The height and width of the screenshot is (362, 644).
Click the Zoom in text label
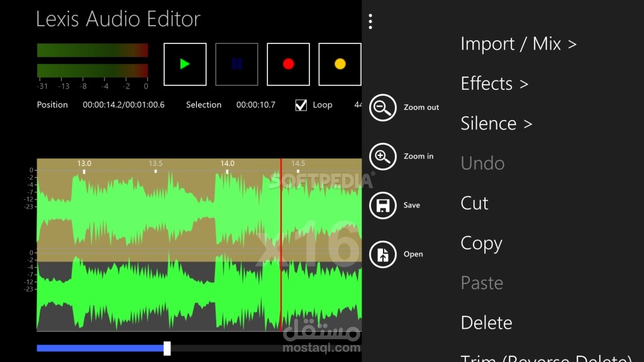coord(418,156)
